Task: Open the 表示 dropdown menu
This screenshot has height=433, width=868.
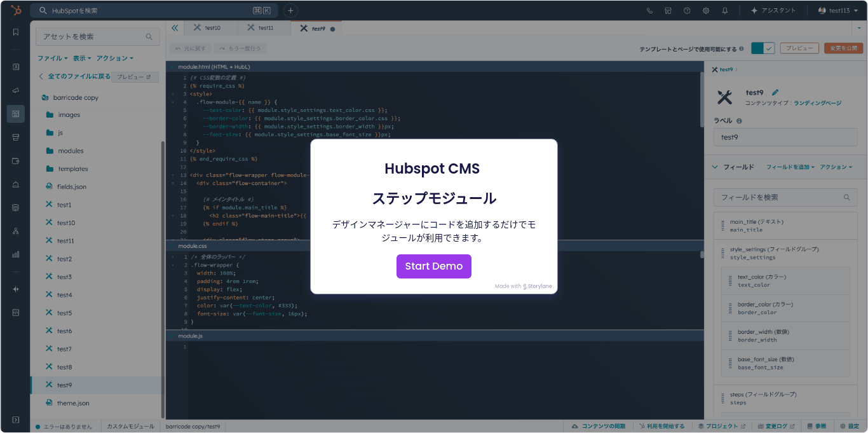Action: click(x=82, y=58)
